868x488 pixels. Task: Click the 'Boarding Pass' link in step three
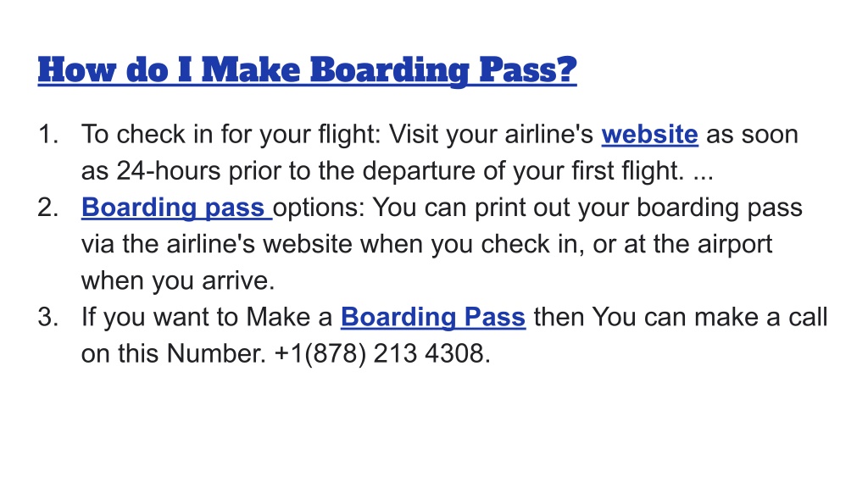pos(433,317)
